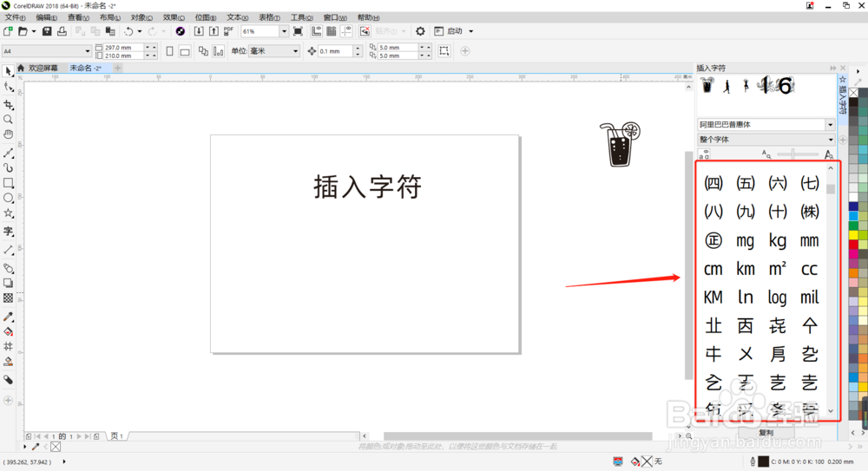The width and height of the screenshot is (868, 471).
Task: Select the Parallel Dimension tool
Action: [8, 250]
